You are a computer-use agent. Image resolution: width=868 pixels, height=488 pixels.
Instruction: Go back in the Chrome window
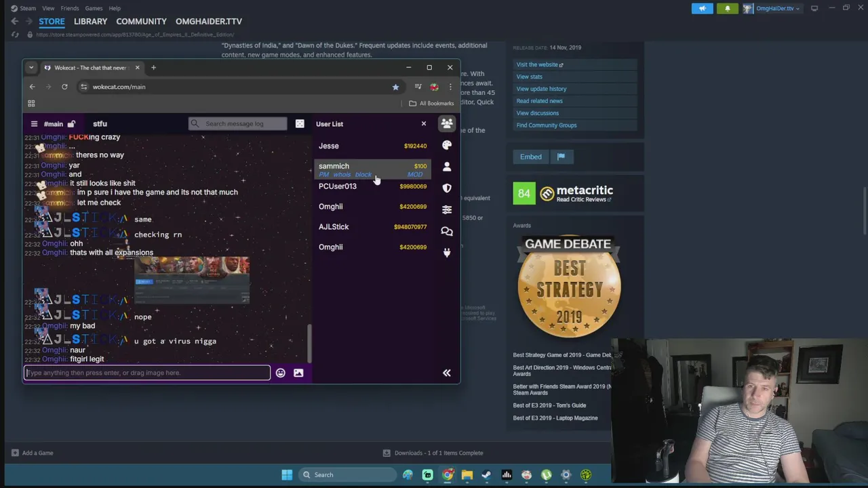click(32, 87)
